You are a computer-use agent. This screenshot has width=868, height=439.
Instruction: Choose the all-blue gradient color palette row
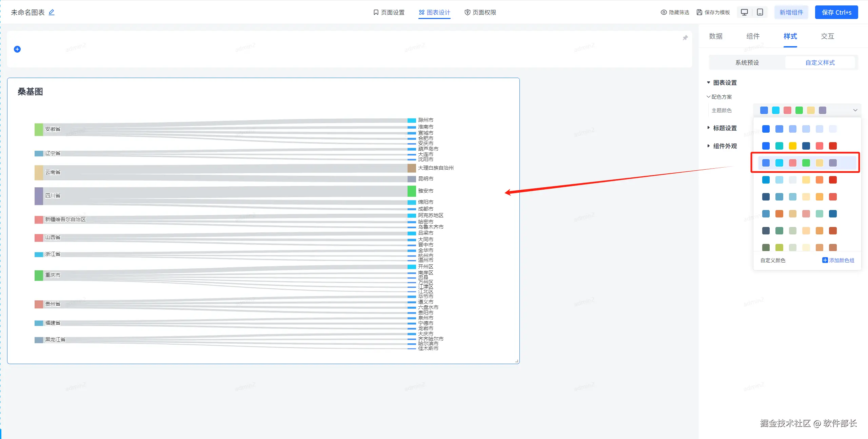(799, 129)
